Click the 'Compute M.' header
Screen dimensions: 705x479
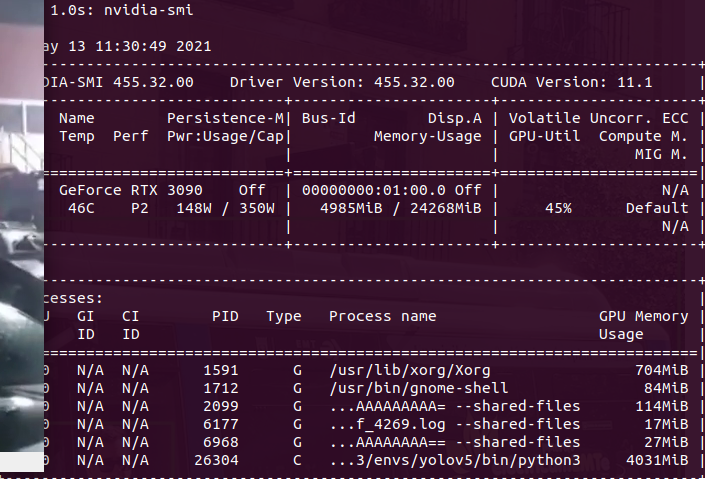click(x=643, y=136)
